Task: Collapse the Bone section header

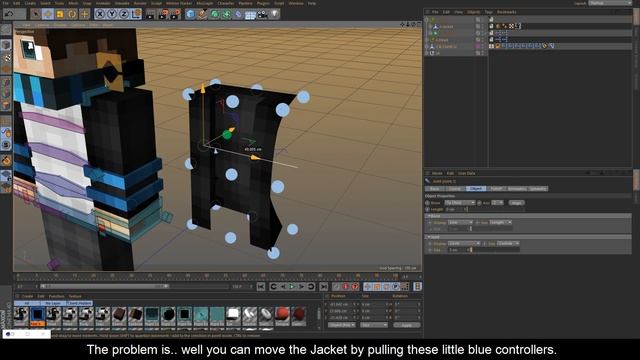Action: coord(528,216)
